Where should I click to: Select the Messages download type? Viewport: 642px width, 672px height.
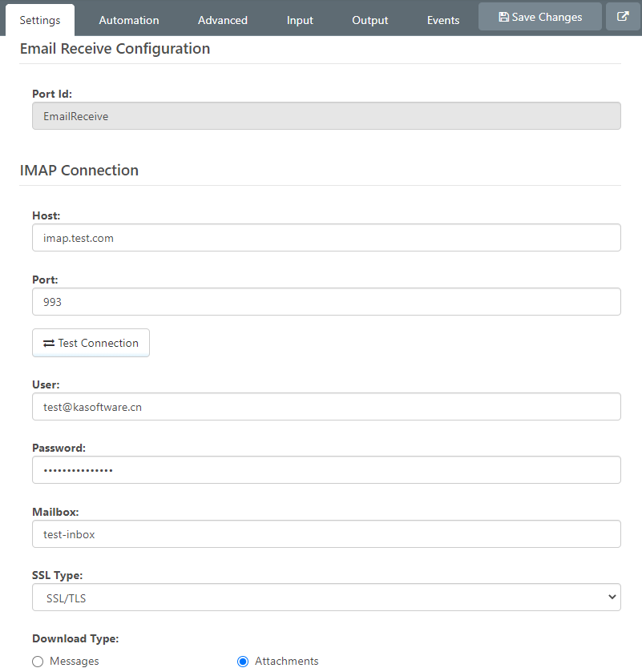38,662
